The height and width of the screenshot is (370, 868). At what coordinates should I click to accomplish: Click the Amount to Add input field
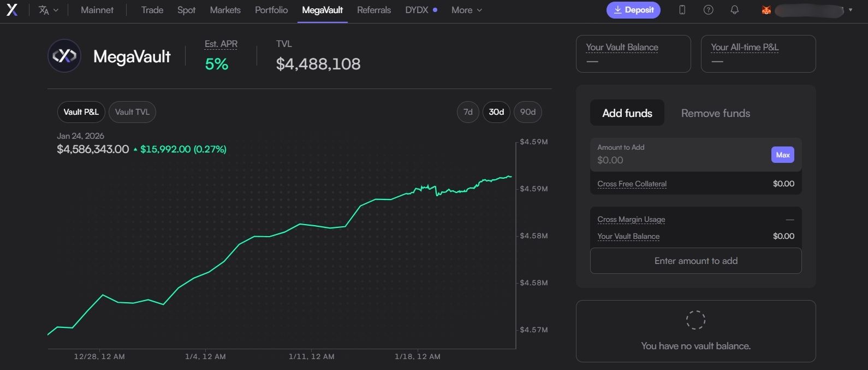[x=677, y=160]
